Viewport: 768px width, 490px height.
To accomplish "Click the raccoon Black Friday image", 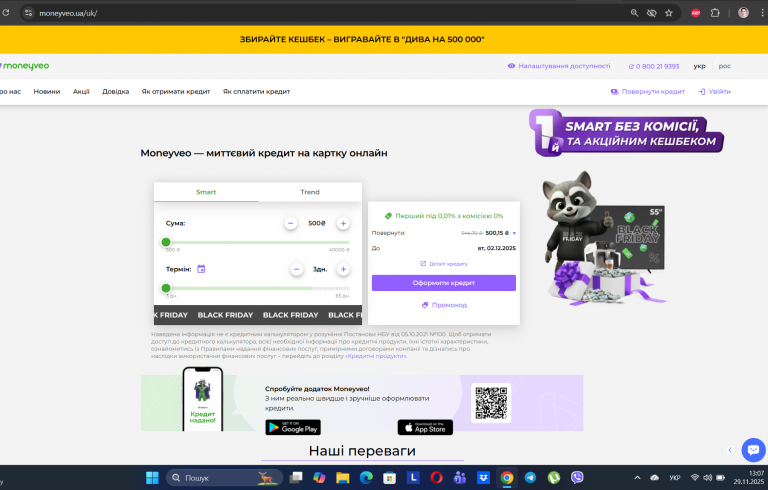I will (x=603, y=238).
